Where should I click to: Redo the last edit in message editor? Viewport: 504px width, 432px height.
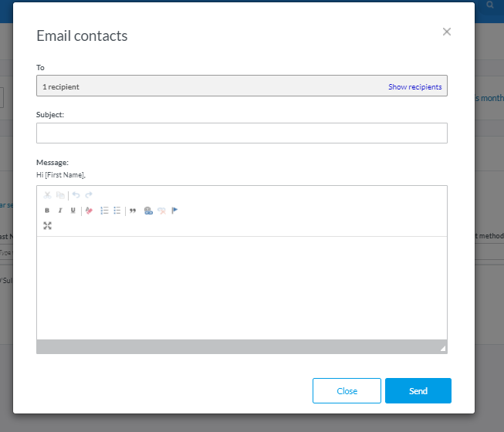89,196
